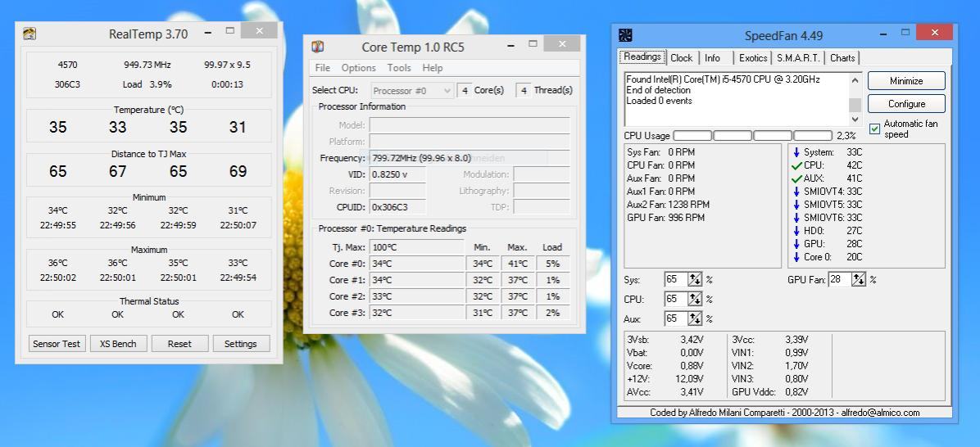Click the Sys fan speed value field
Viewport: 980px width, 447px height.
pyautogui.click(x=676, y=280)
